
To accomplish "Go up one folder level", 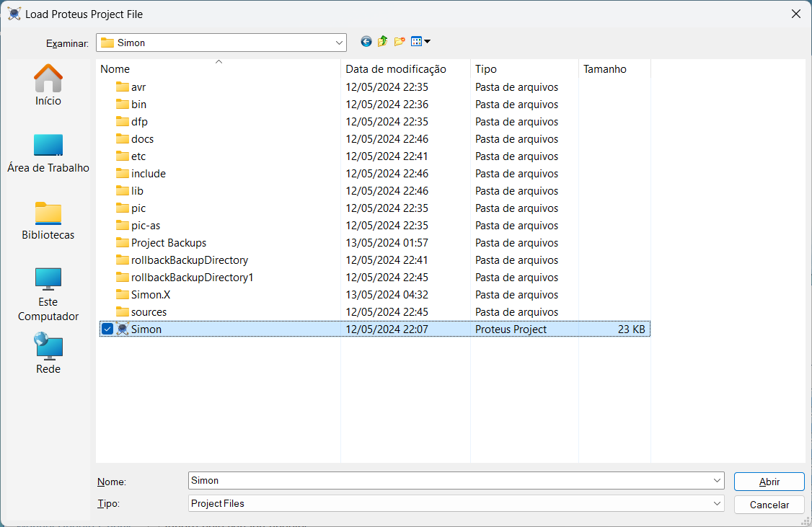I will point(383,42).
